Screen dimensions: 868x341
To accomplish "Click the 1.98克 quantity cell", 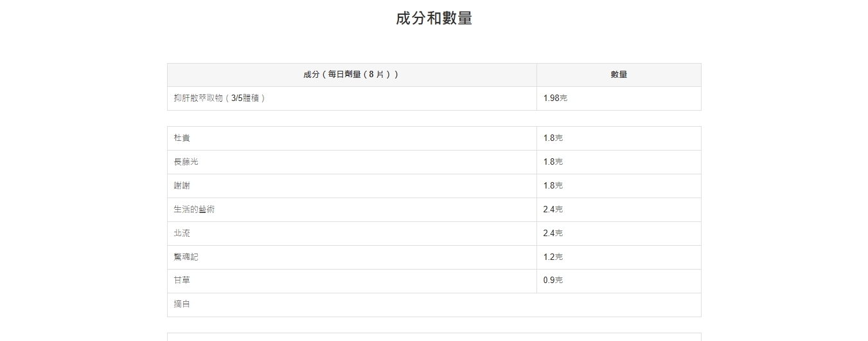I will pos(555,98).
